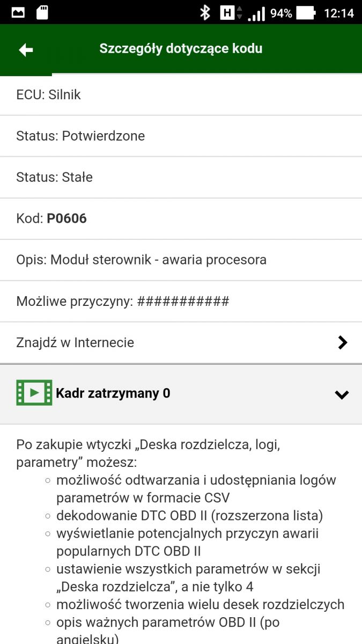This screenshot has height=644, width=362.
Task: Tap the Bluetooth status icon
Action: (x=204, y=12)
